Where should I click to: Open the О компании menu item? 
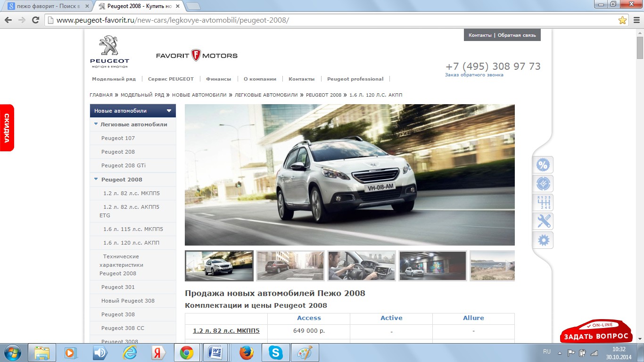point(260,79)
